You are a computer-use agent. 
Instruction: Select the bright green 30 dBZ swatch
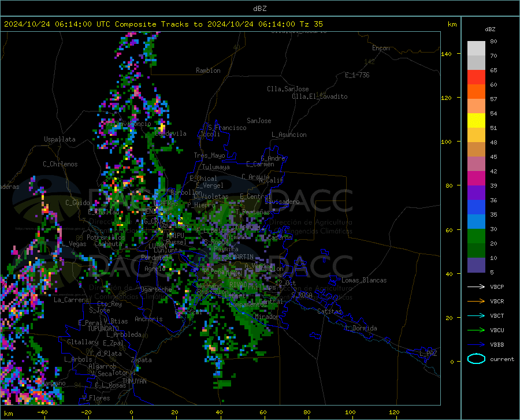coord(476,236)
